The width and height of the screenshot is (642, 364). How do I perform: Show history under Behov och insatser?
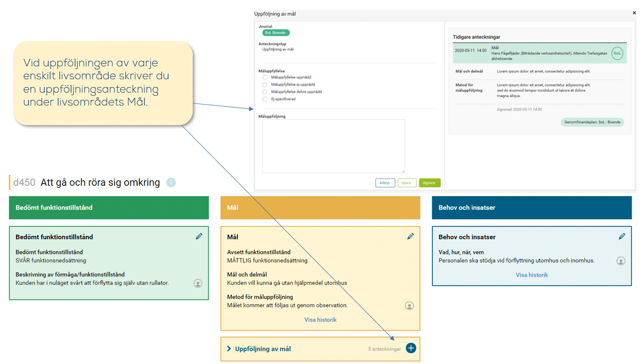532,275
